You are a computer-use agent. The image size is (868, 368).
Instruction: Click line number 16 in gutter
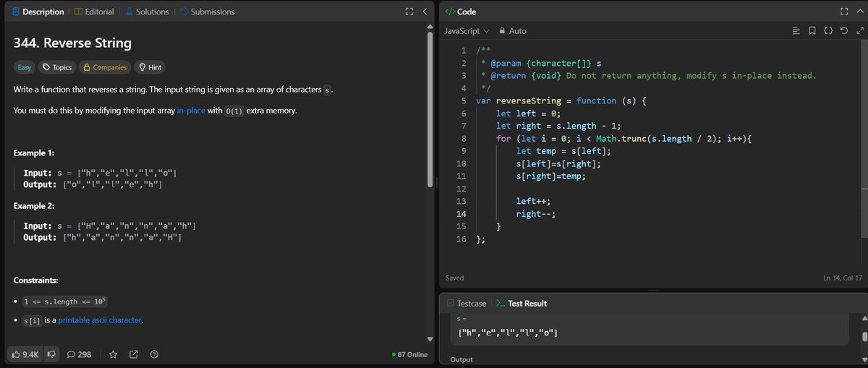pos(461,239)
